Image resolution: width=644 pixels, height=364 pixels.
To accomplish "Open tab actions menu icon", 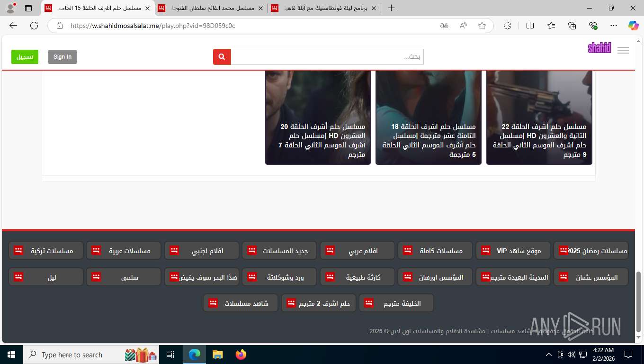I will [x=28, y=8].
